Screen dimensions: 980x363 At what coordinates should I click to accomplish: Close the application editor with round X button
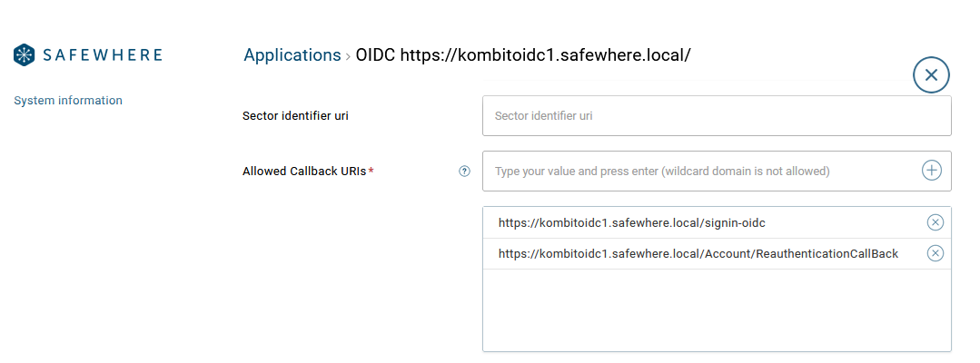(931, 75)
